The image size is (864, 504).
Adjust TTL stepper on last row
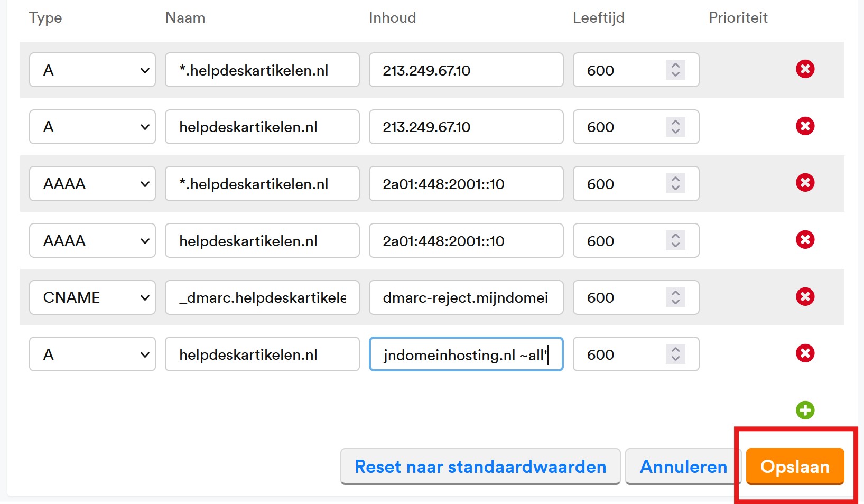point(675,354)
